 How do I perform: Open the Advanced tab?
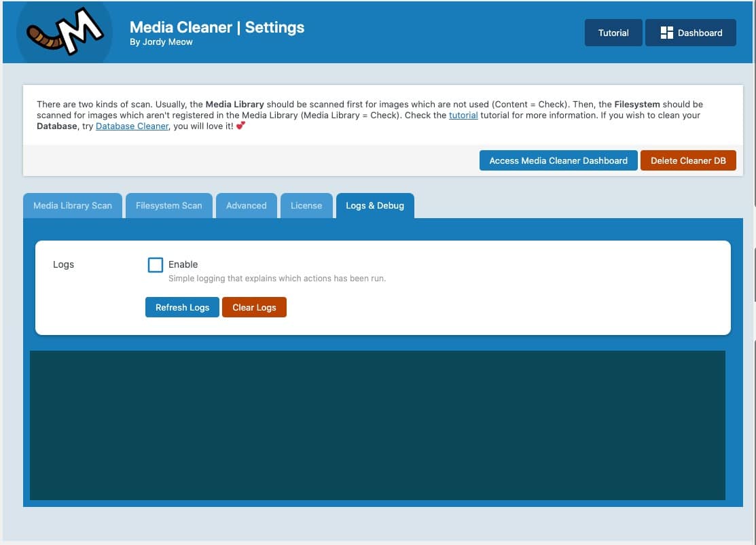pyautogui.click(x=247, y=205)
